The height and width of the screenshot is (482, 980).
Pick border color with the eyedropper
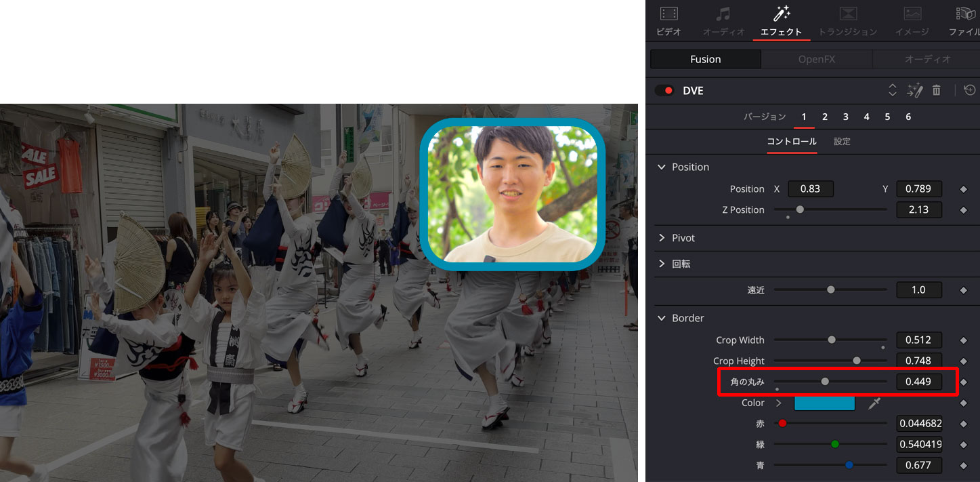coord(874,403)
